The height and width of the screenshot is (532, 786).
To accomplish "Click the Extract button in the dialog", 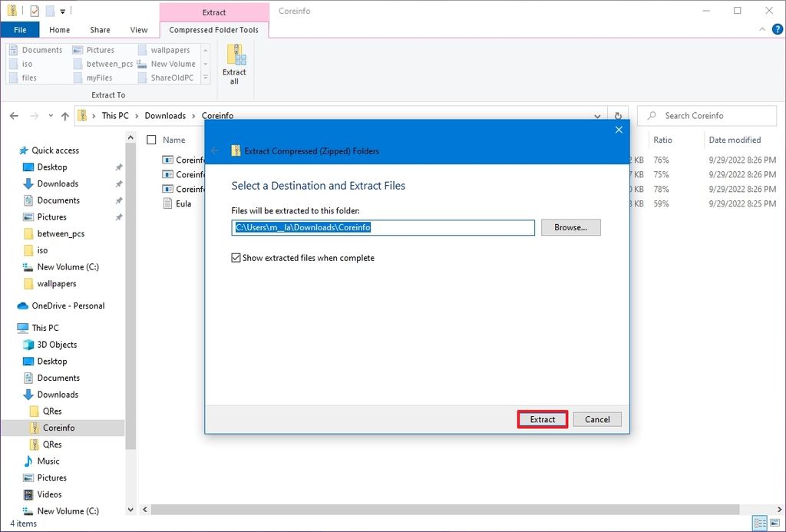I will (x=542, y=419).
